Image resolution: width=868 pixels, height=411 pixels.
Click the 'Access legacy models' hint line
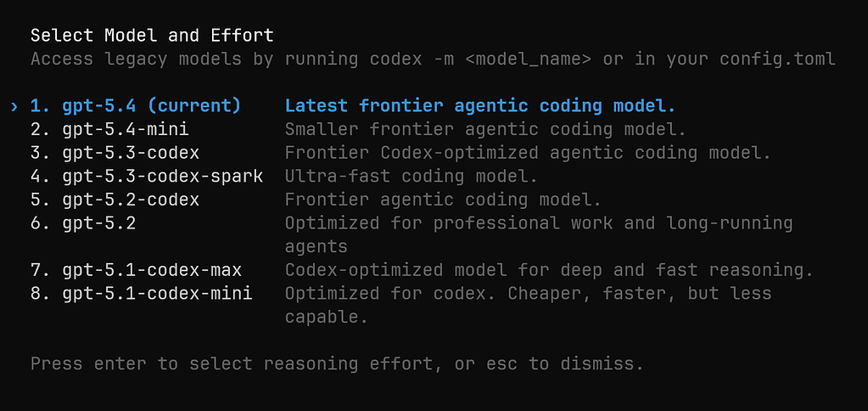tap(433, 59)
